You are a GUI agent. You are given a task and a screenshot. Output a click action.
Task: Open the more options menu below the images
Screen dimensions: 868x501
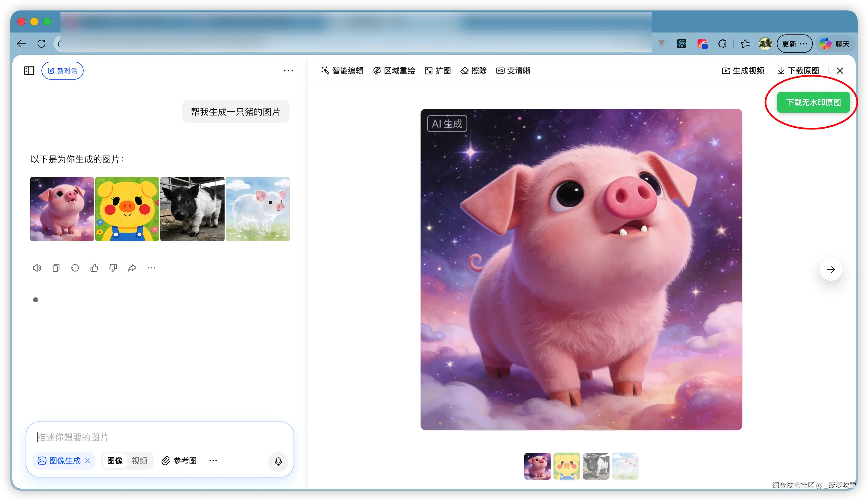click(151, 268)
